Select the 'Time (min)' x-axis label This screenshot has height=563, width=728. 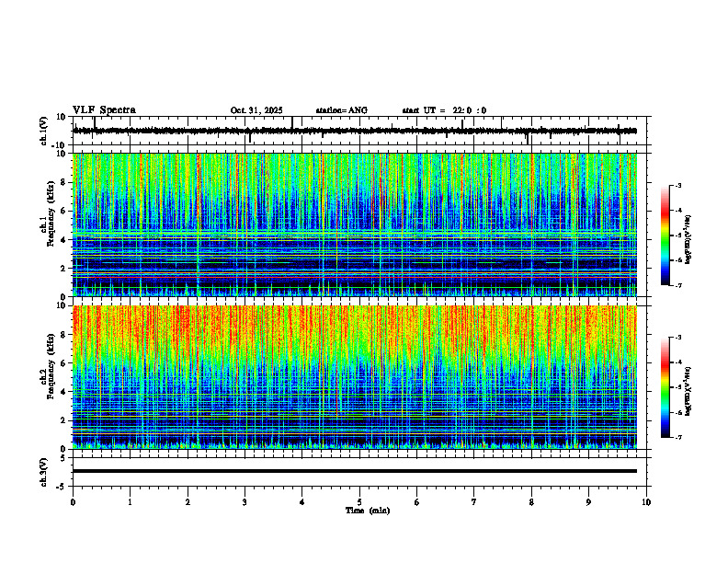pos(368,511)
